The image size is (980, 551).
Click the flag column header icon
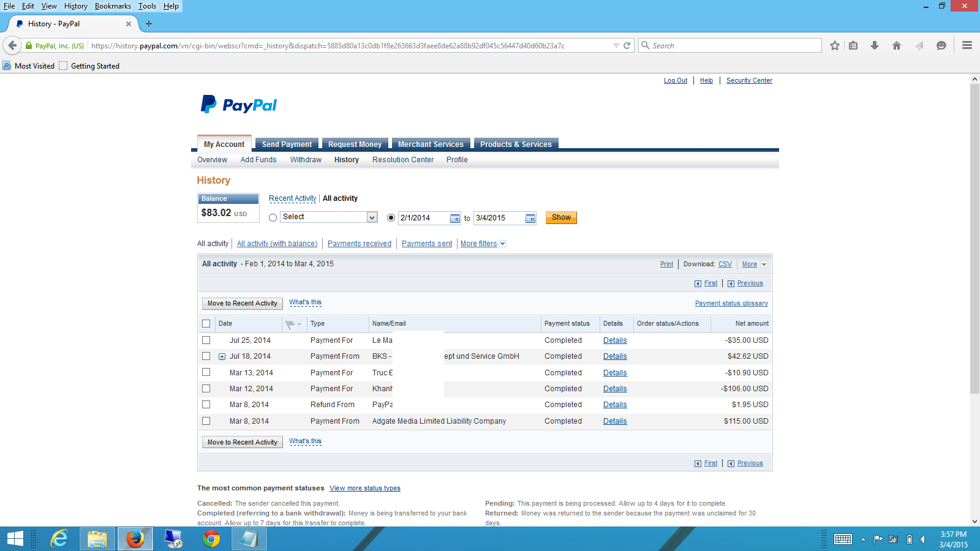[290, 324]
